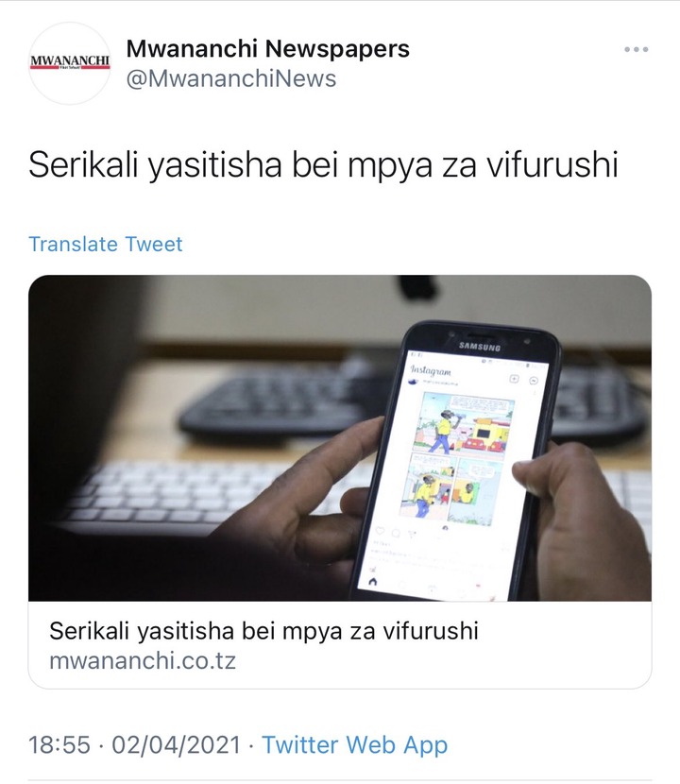Click the white footer area of the link card
This screenshot has width=680, height=784.
[x=340, y=645]
